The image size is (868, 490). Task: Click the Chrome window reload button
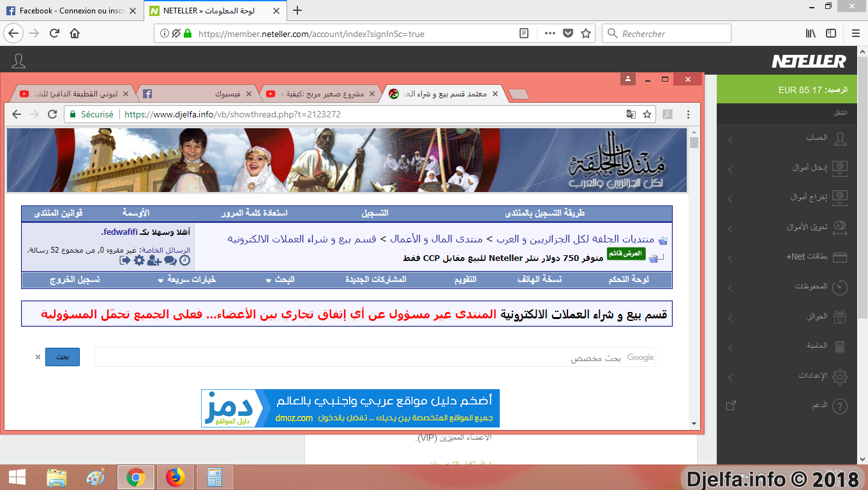tap(53, 114)
